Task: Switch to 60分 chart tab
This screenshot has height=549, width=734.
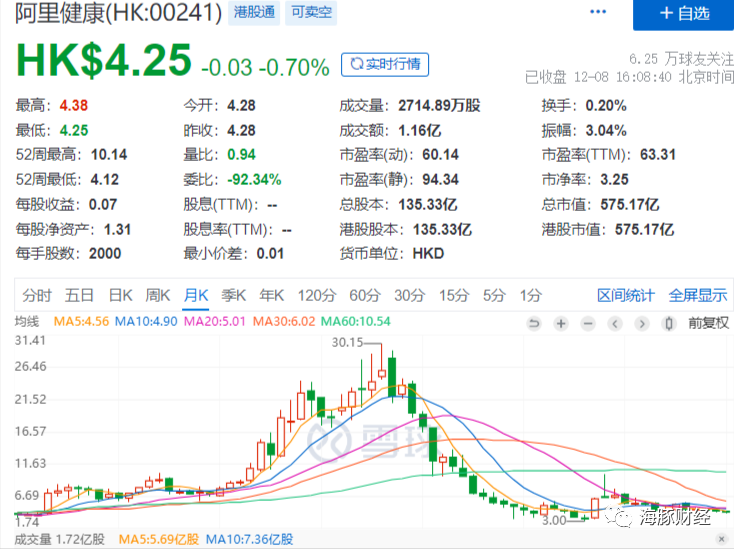Action: click(365, 295)
